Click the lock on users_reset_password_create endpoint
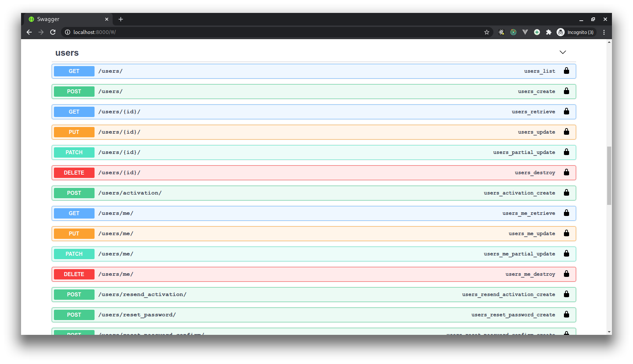633x364 pixels. coord(566,314)
